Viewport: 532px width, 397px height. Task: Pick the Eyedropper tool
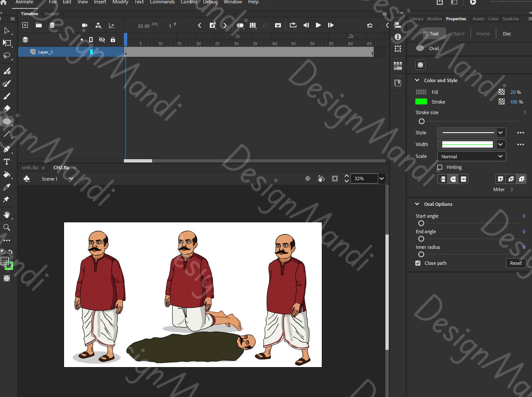(7, 187)
